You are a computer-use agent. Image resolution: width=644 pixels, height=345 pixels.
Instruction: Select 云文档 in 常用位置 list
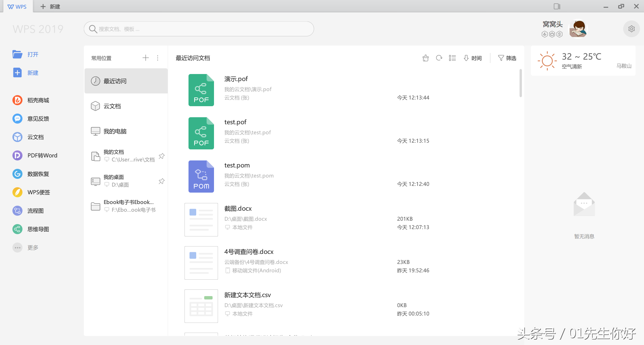(126, 106)
